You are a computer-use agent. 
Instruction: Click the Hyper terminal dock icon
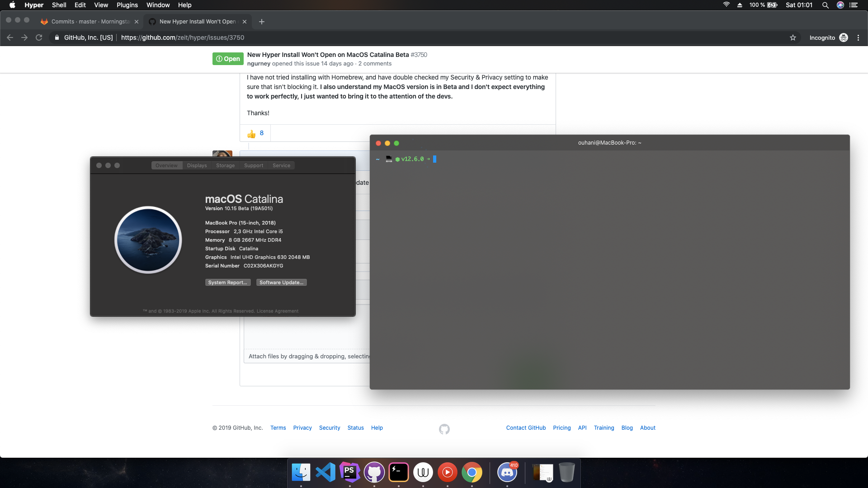tap(399, 473)
